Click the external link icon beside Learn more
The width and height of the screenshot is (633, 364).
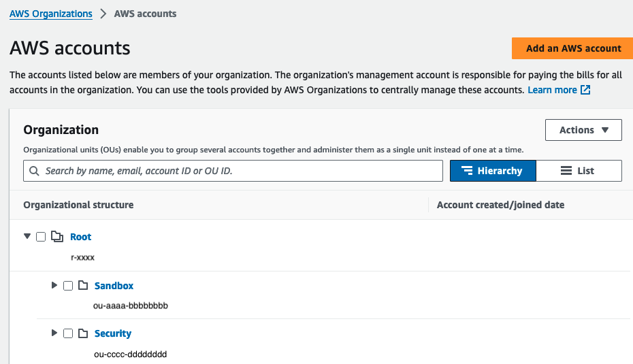coord(585,90)
